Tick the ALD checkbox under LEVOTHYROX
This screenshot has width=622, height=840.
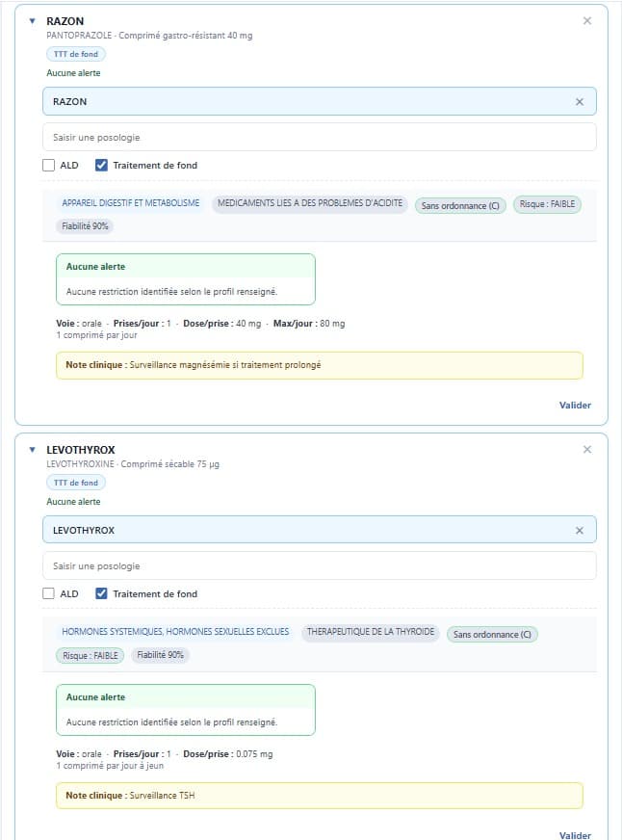coord(49,593)
